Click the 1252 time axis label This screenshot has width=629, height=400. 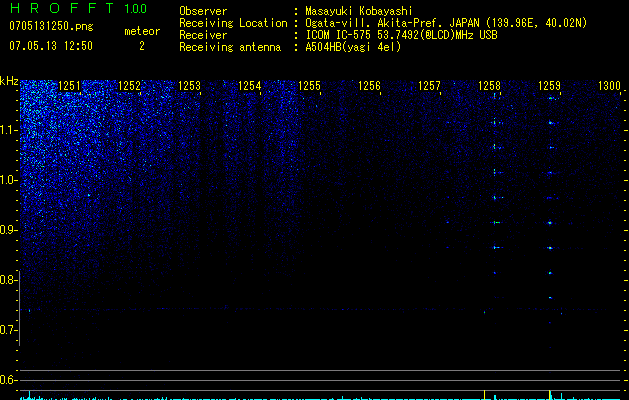point(130,86)
